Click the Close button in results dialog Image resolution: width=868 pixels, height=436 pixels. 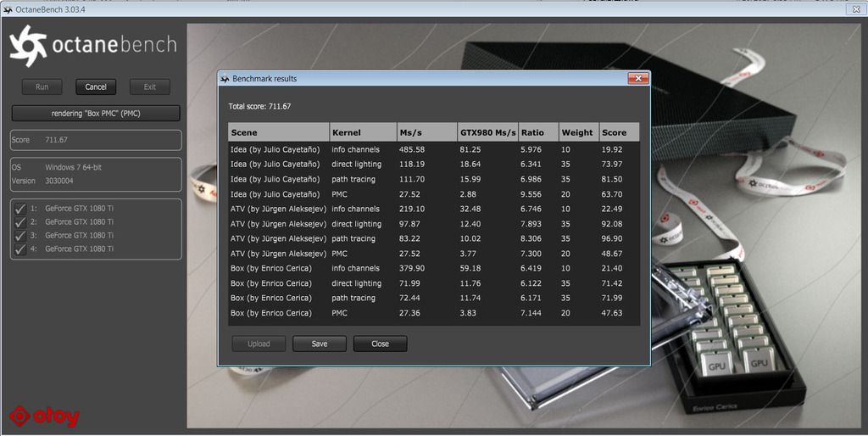(x=381, y=344)
